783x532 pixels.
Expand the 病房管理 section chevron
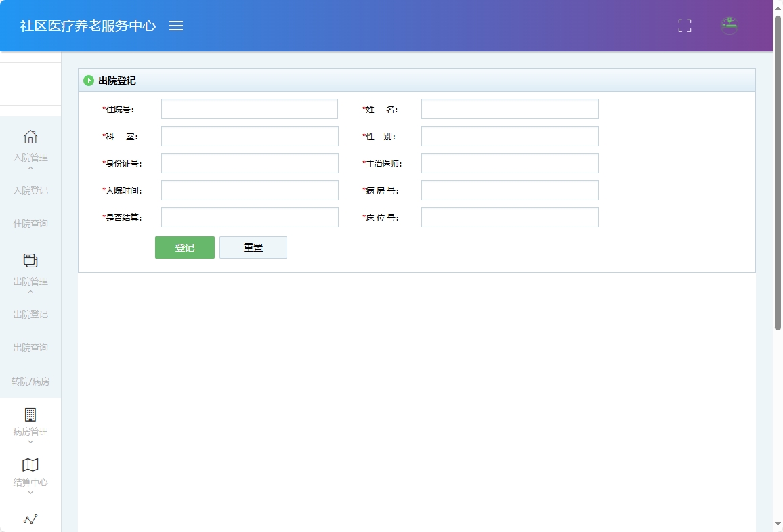(30, 441)
